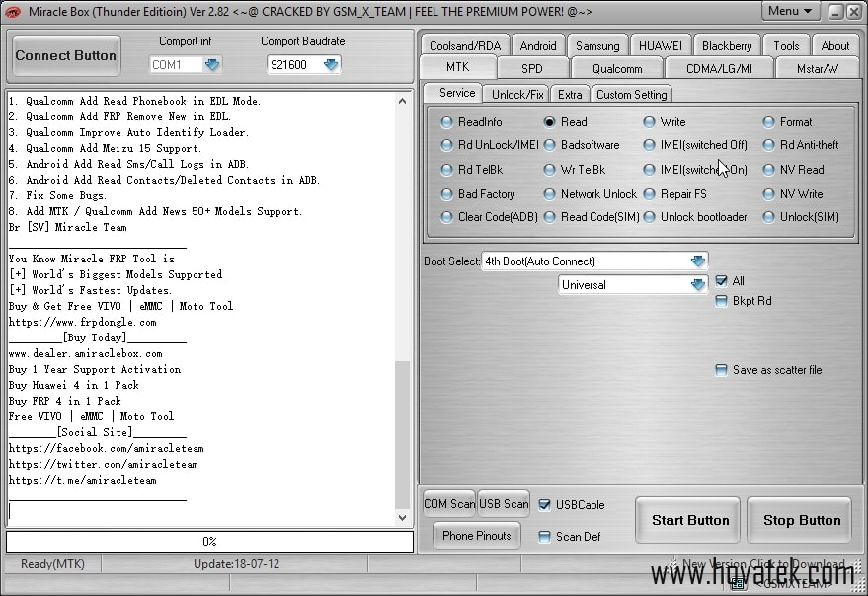868x596 pixels.
Task: Switch to the Android tab
Action: tap(538, 46)
